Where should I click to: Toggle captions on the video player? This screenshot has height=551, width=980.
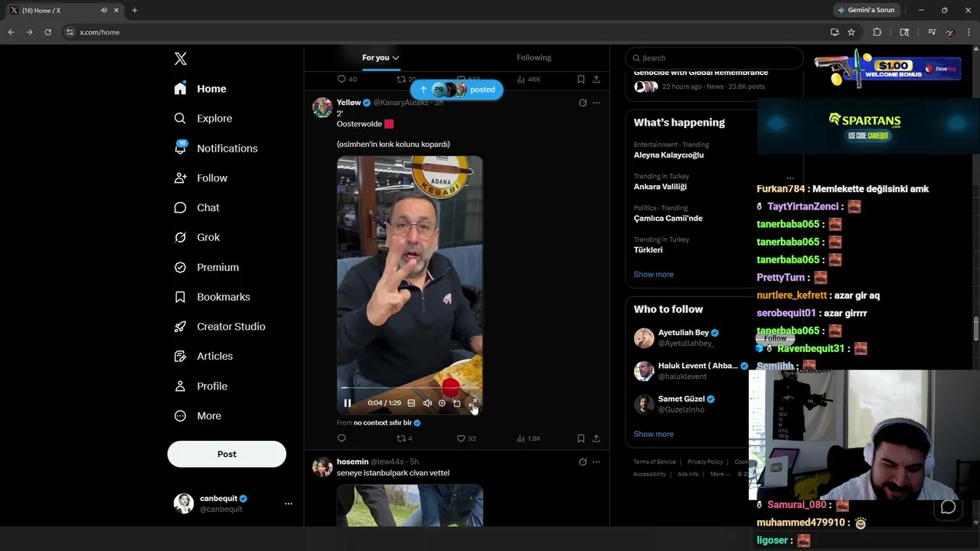(x=411, y=403)
